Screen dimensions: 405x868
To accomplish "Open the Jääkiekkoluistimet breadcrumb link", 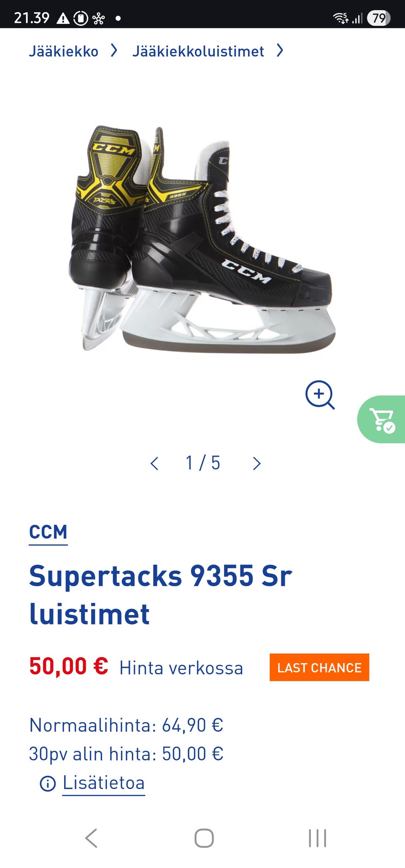I will point(198,51).
